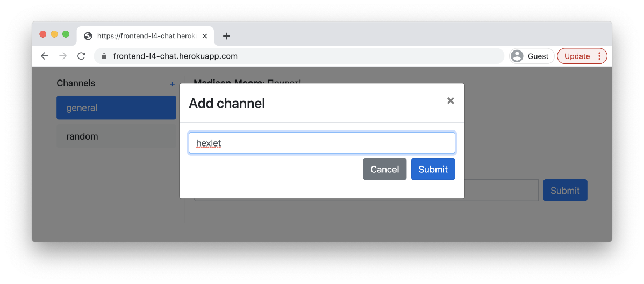Reload the current page
Screen dimensions: 644x284
coord(81,56)
